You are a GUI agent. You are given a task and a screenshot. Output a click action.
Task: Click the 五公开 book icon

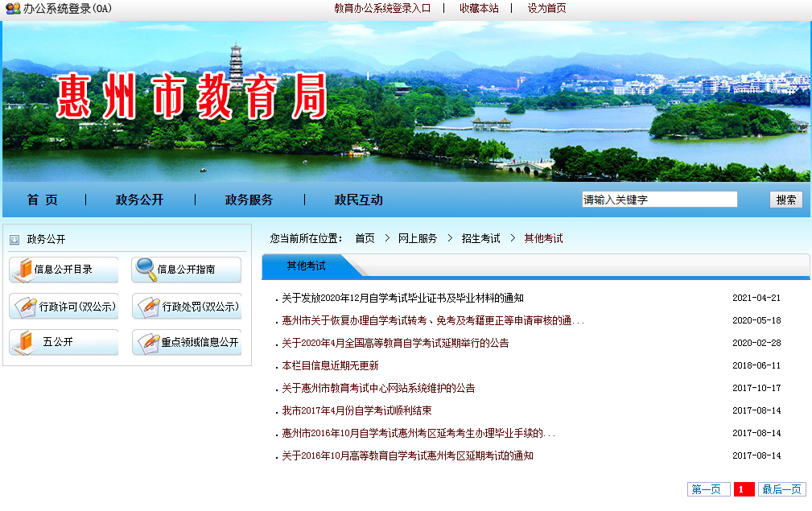click(x=23, y=342)
